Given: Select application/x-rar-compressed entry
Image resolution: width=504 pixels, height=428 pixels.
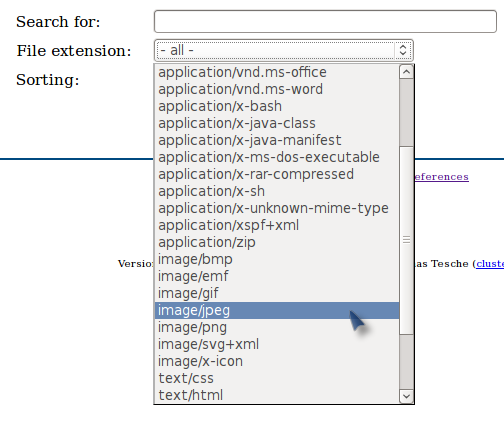Looking at the screenshot, I should [x=277, y=174].
